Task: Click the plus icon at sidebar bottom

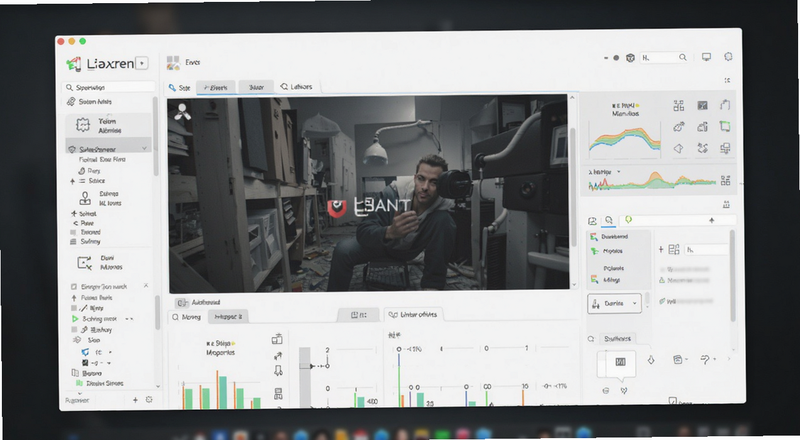Action: click(135, 400)
